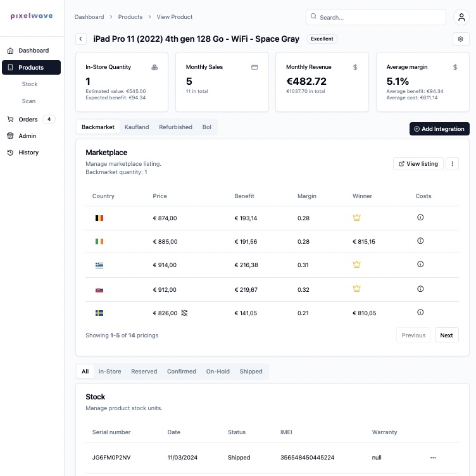Click the Belgium flag in the pricing table
Viewport: 476px width, 476px height.
point(99,218)
